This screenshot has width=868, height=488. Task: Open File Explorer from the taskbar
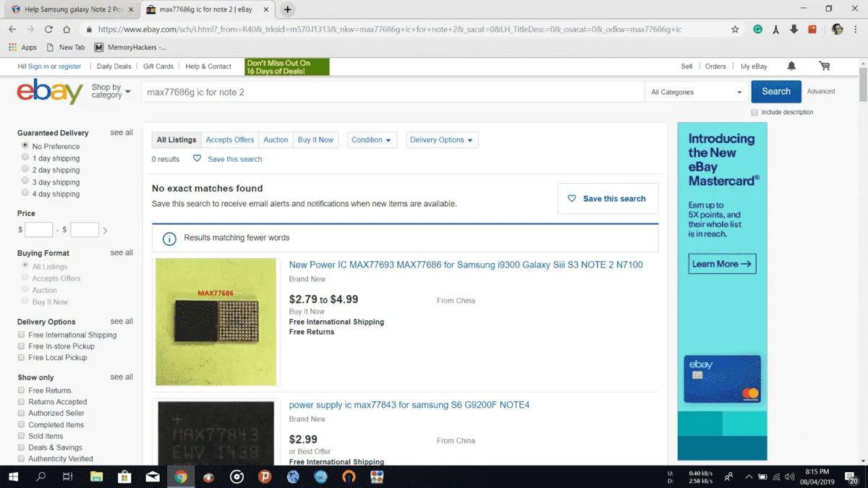click(x=96, y=477)
